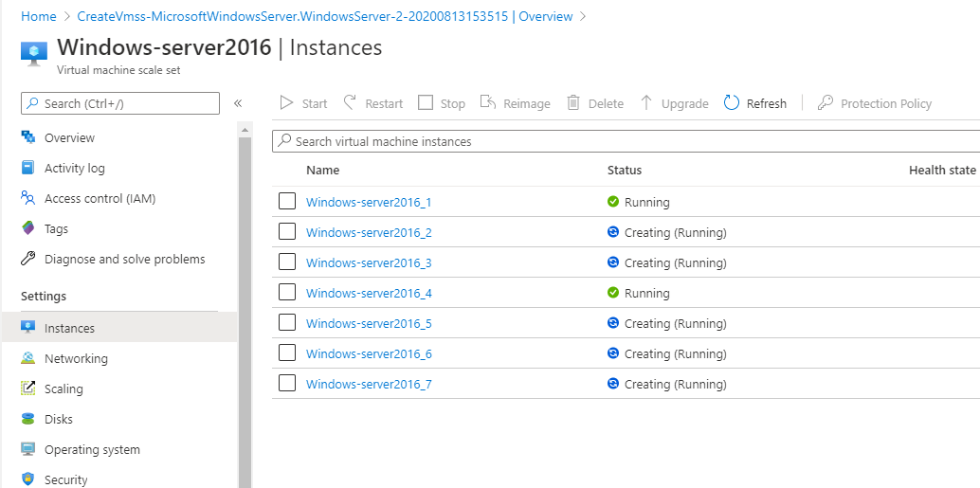
Task: Open the Tags menu item
Action: (x=56, y=228)
